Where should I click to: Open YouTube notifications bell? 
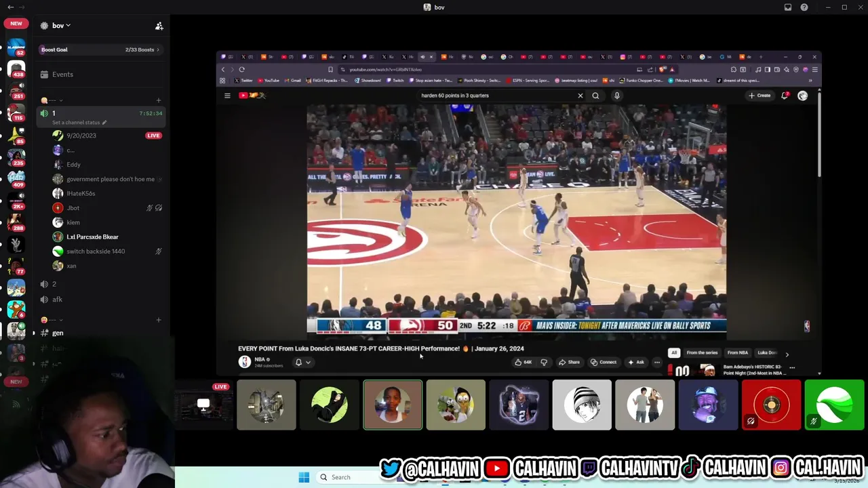(785, 96)
